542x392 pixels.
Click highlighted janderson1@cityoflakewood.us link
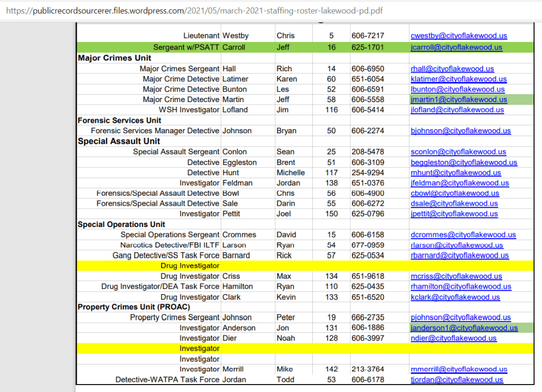pyautogui.click(x=464, y=328)
